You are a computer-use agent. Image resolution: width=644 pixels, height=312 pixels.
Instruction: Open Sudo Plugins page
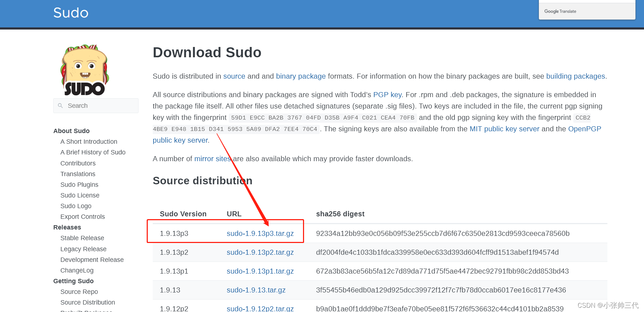79,185
